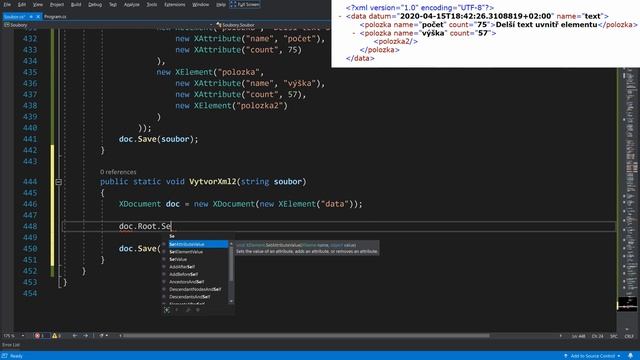Click the IntelliSense list scrollbar thumb
The image size is (640, 360).
coord(231,264)
